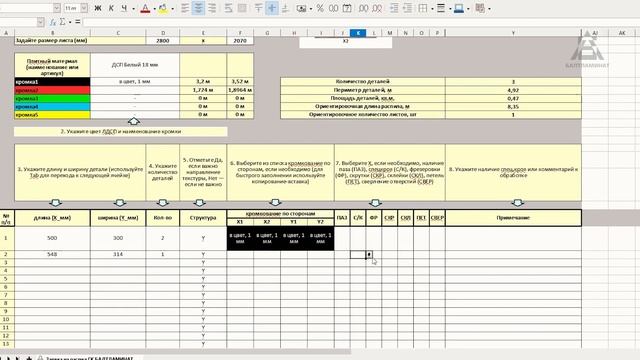Format cell as date

(347, 8)
